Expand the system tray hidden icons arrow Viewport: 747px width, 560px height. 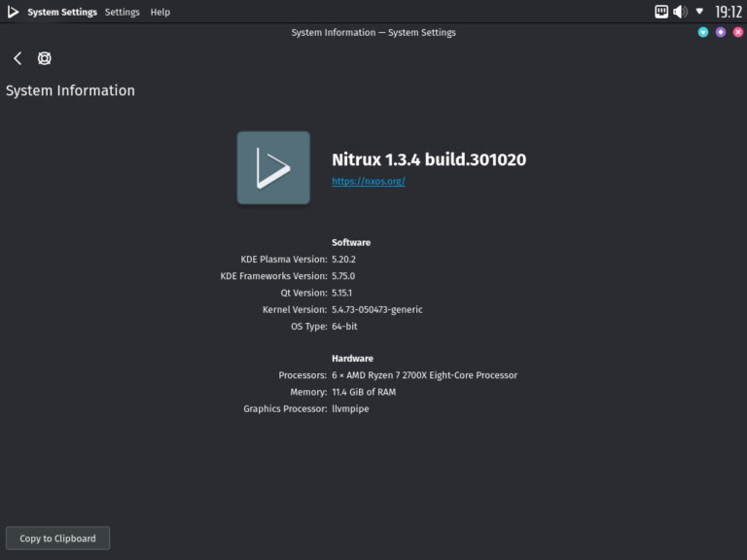[699, 12]
